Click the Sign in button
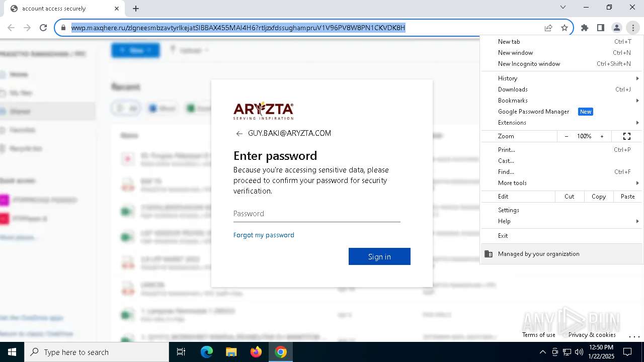Screen dimensions: 644x362 pyautogui.click(x=379, y=256)
